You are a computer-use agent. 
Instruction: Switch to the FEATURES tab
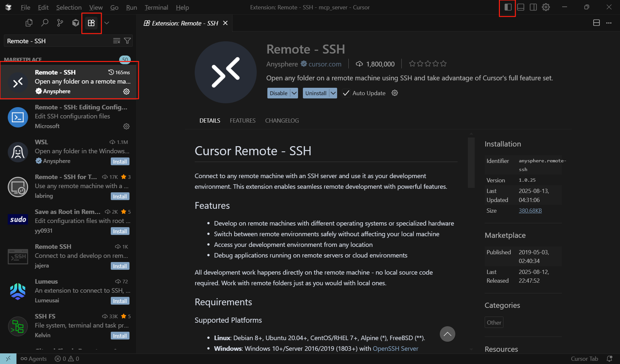243,120
